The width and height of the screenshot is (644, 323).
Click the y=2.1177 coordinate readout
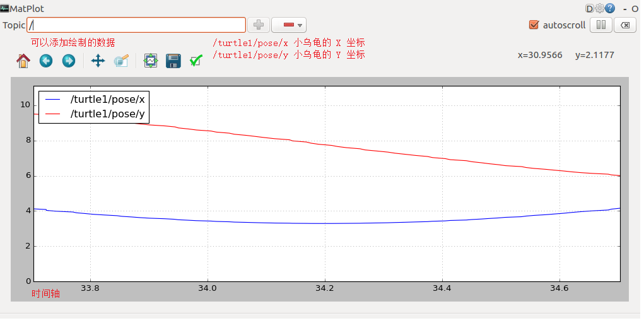(x=595, y=55)
